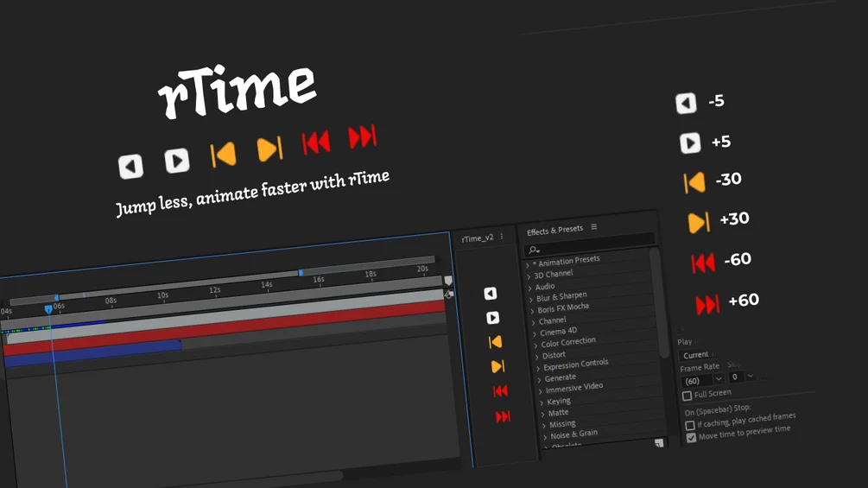The height and width of the screenshot is (488, 868).
Task: Click the orange legend icon beside -30
Action: (x=694, y=182)
